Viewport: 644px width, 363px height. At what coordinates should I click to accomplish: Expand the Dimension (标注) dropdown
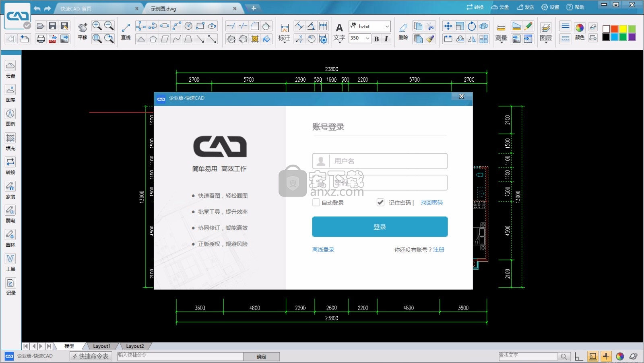pyautogui.click(x=284, y=42)
